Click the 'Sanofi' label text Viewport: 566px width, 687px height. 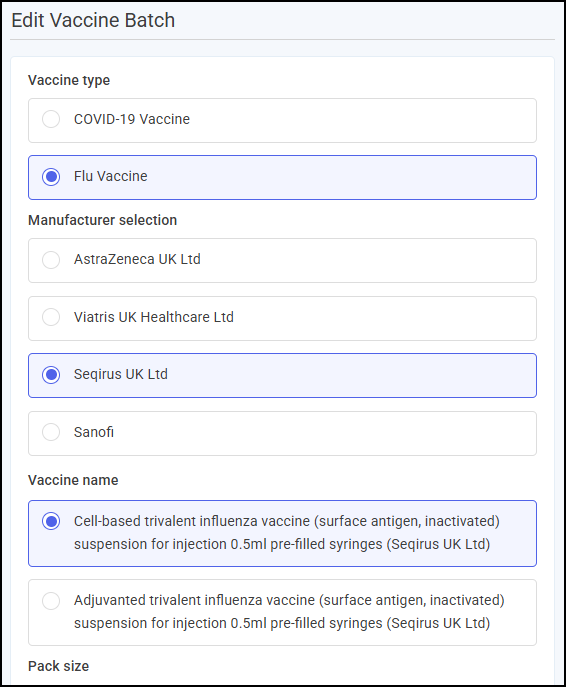tap(94, 432)
